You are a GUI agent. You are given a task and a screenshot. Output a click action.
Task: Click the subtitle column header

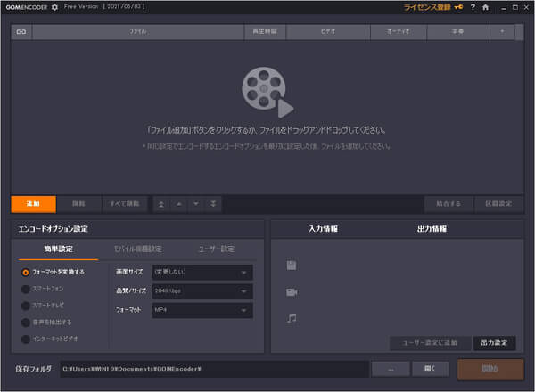click(x=458, y=32)
